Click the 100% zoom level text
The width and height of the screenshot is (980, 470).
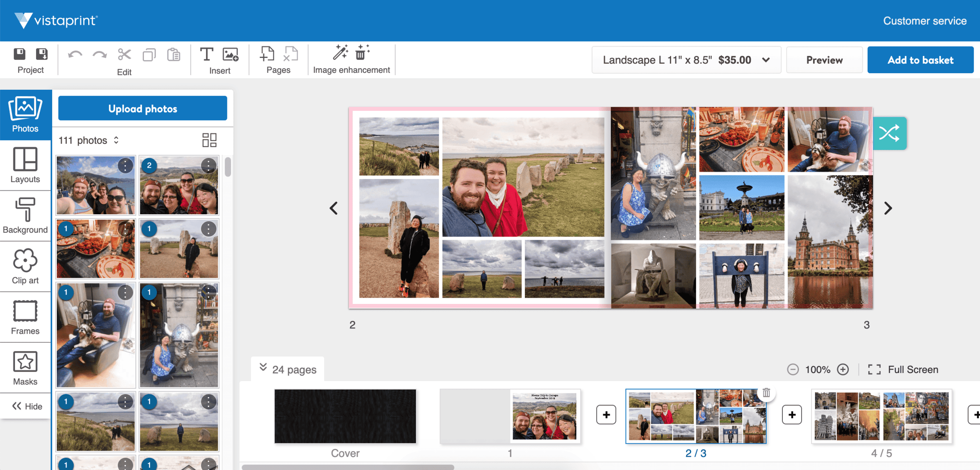click(x=818, y=369)
